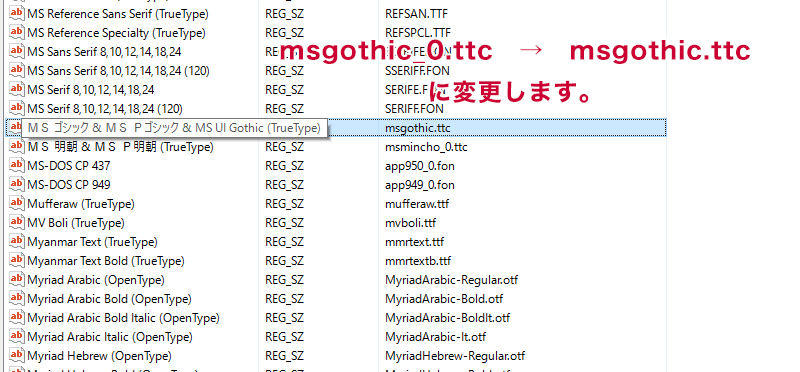
Task: Click the REG_SZ type cell in the Mufferaw row
Action: point(284,205)
